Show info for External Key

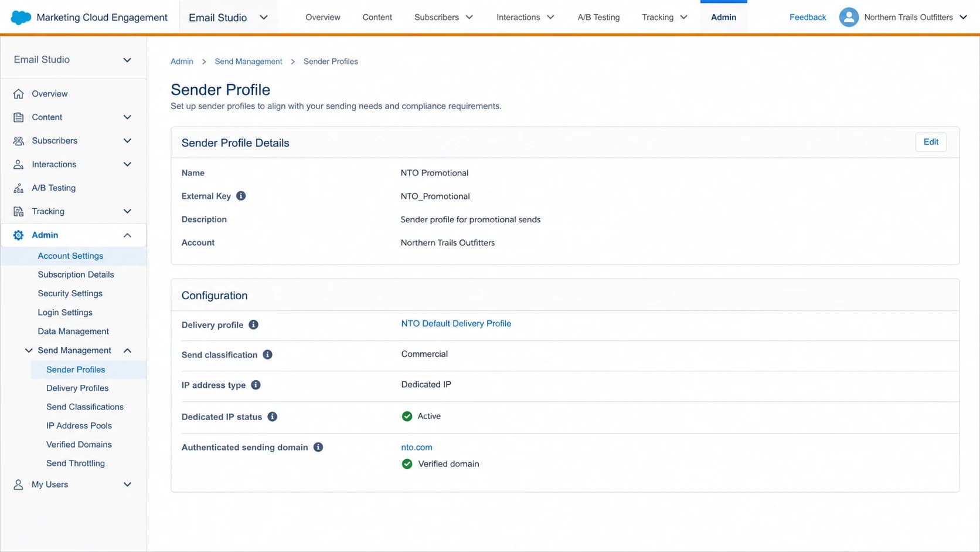[x=241, y=196]
